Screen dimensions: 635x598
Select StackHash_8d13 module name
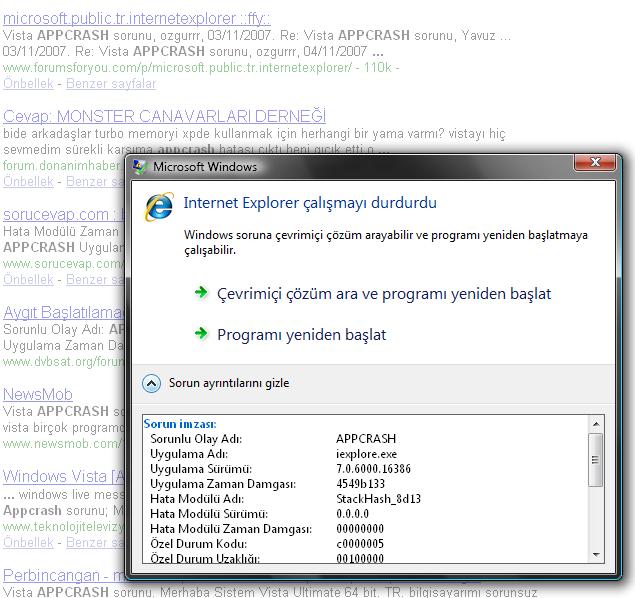(x=378, y=499)
